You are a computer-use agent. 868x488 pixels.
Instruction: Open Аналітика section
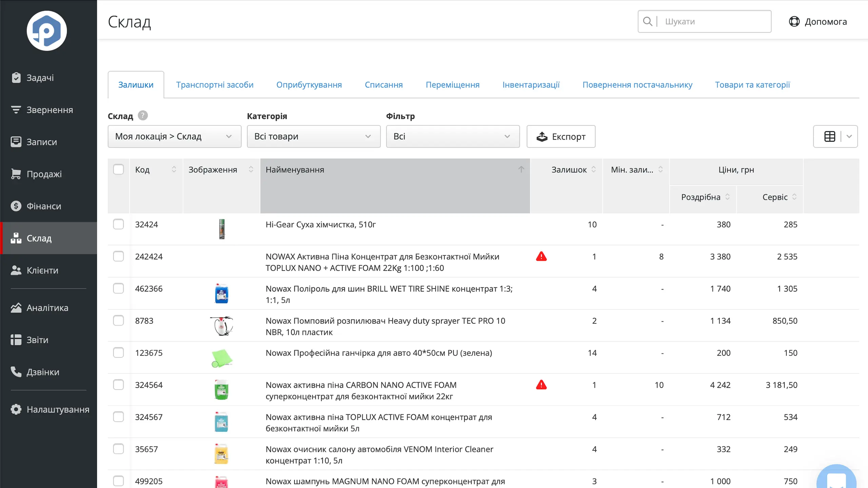click(48, 308)
